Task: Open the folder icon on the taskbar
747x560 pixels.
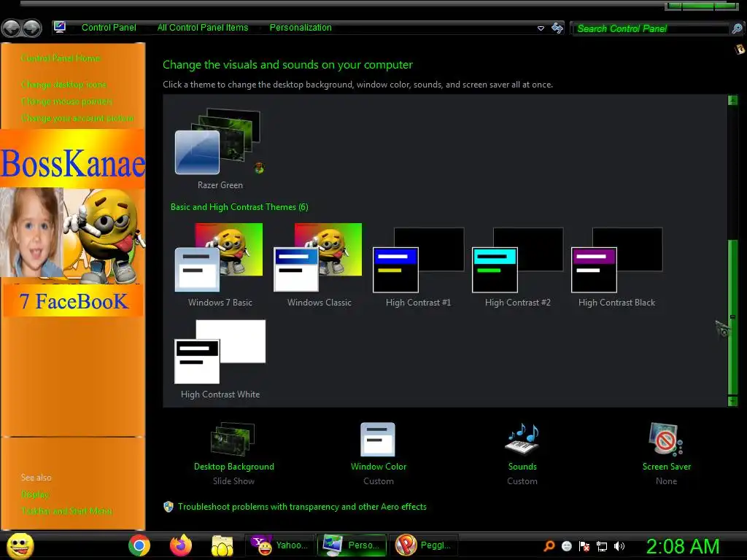Action: tap(222, 545)
